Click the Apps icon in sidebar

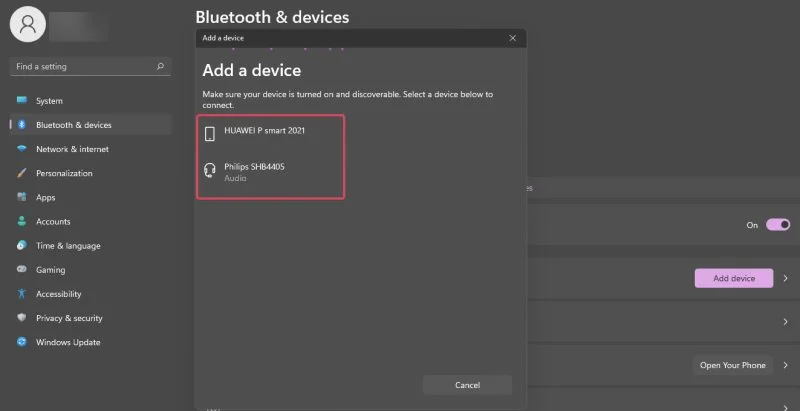click(x=22, y=198)
